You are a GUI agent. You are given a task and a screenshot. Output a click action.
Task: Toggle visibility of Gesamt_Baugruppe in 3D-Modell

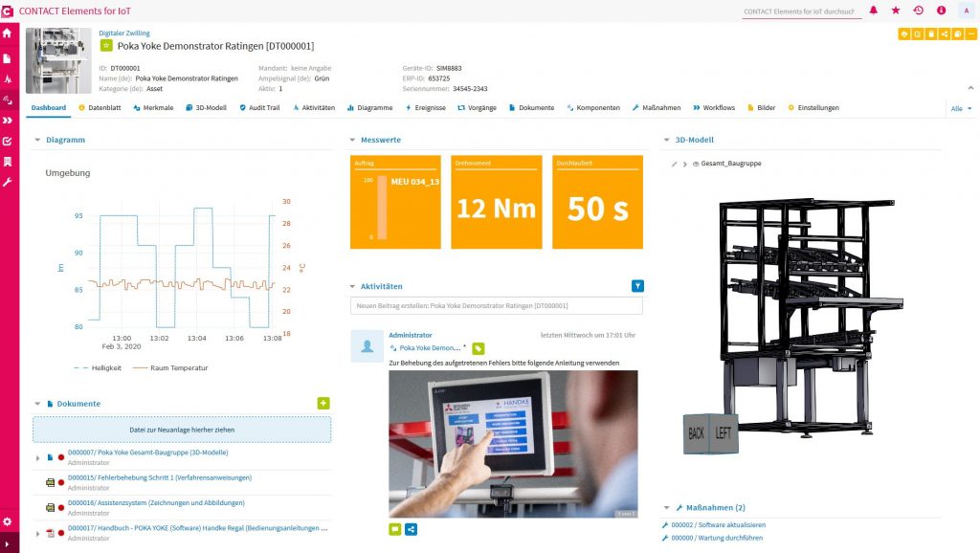(x=696, y=163)
